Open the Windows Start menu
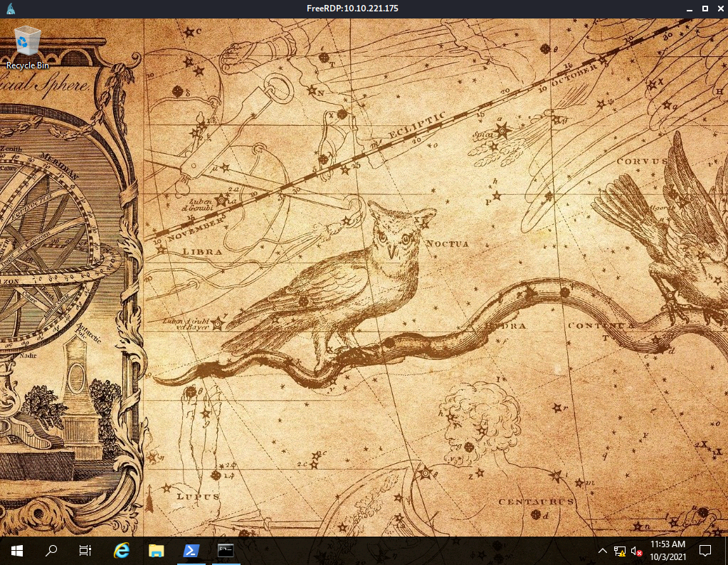728x565 pixels. (16, 551)
